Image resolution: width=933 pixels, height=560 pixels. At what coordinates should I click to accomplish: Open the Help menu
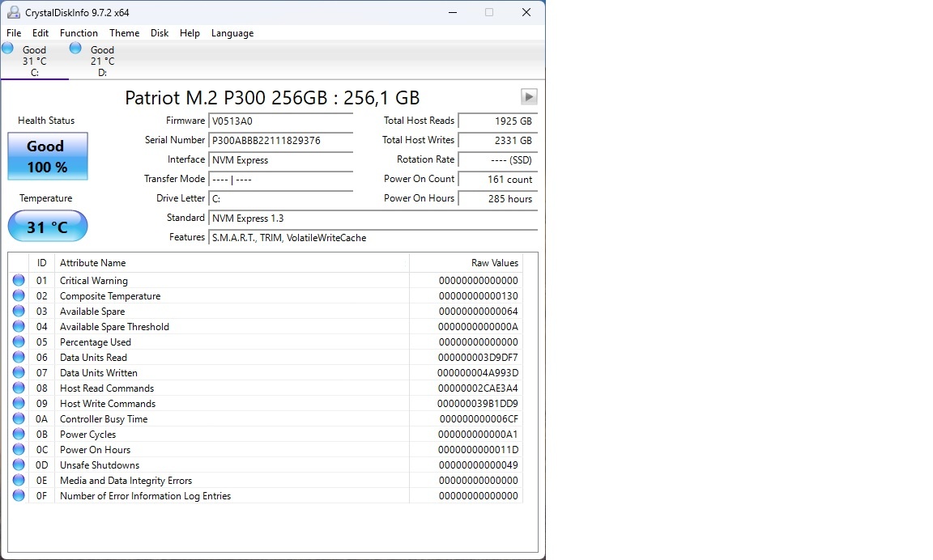point(190,33)
